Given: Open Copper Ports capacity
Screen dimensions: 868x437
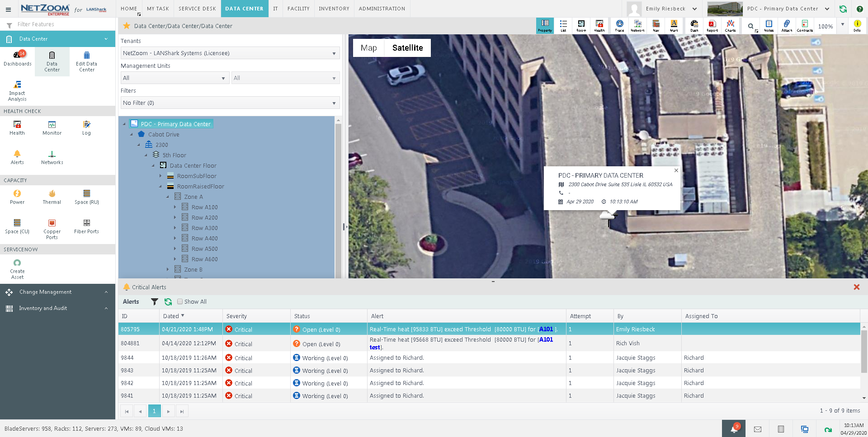Looking at the screenshot, I should click(x=52, y=229).
